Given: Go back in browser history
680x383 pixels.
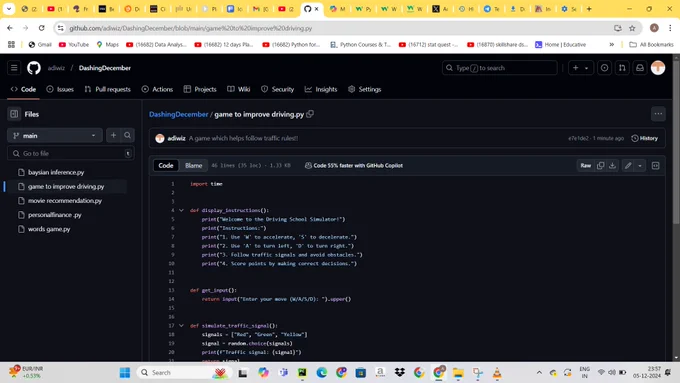Looking at the screenshot, I should [10, 28].
